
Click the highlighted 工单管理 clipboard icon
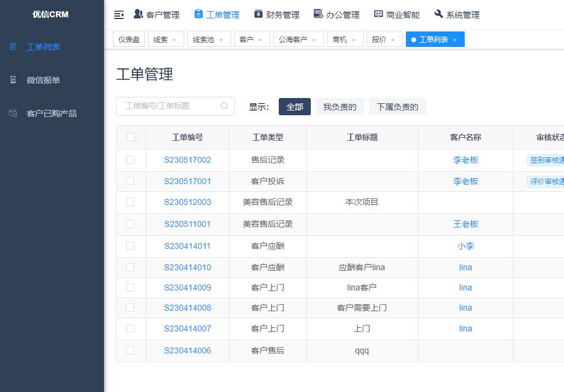[199, 14]
